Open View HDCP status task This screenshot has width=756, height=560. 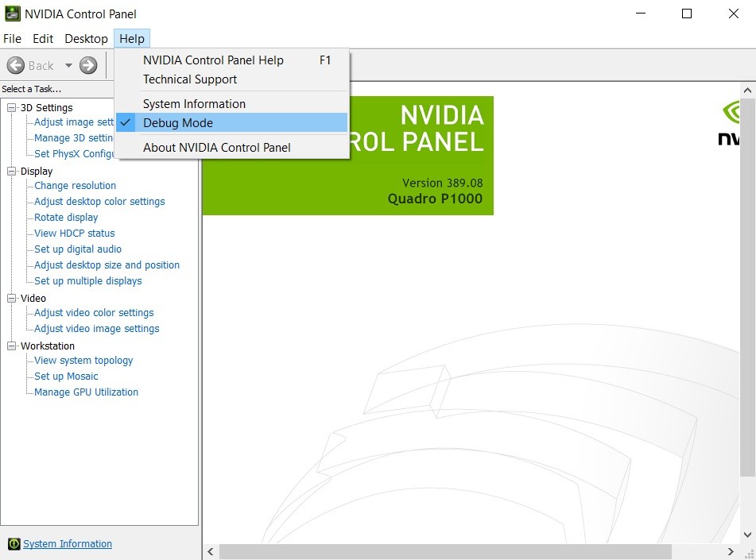[x=74, y=234]
